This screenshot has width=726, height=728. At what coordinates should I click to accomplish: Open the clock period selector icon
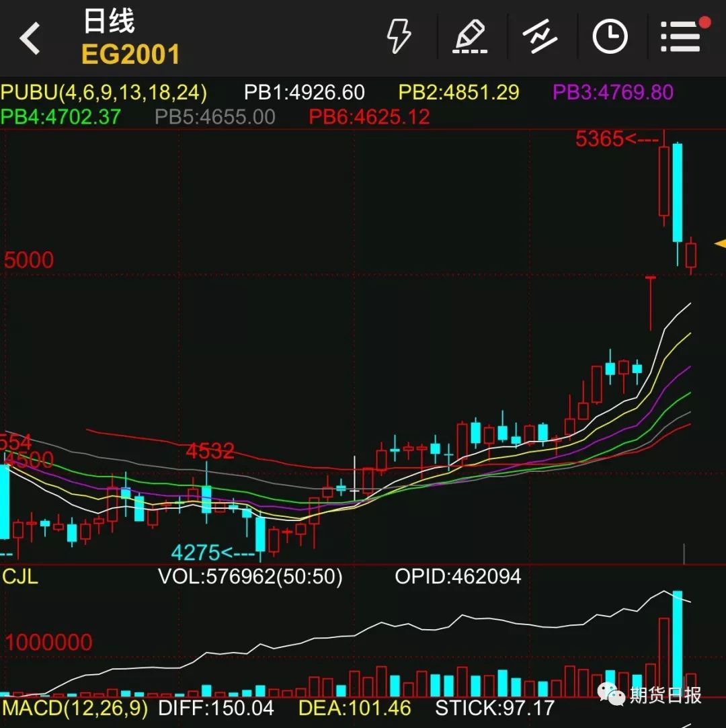pos(610,36)
